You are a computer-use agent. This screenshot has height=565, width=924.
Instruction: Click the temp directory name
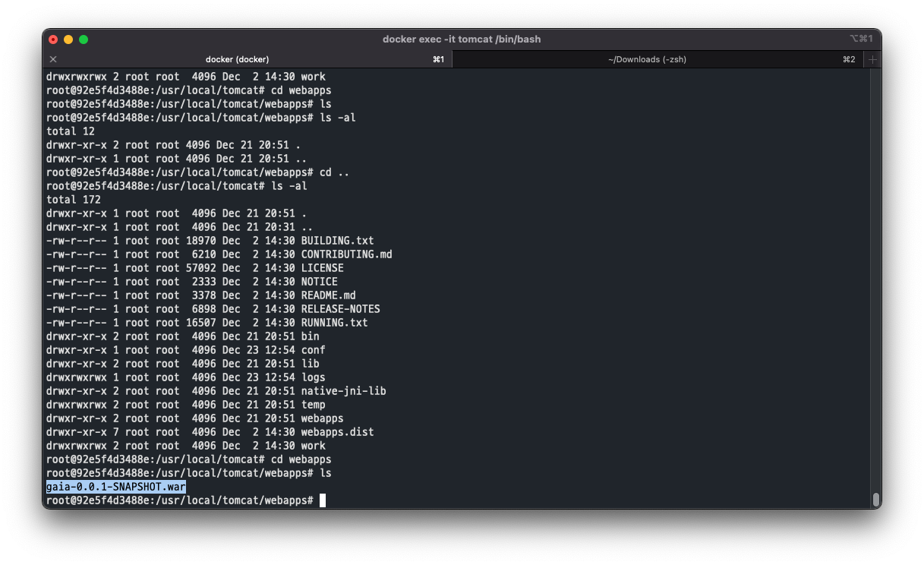[x=313, y=405]
